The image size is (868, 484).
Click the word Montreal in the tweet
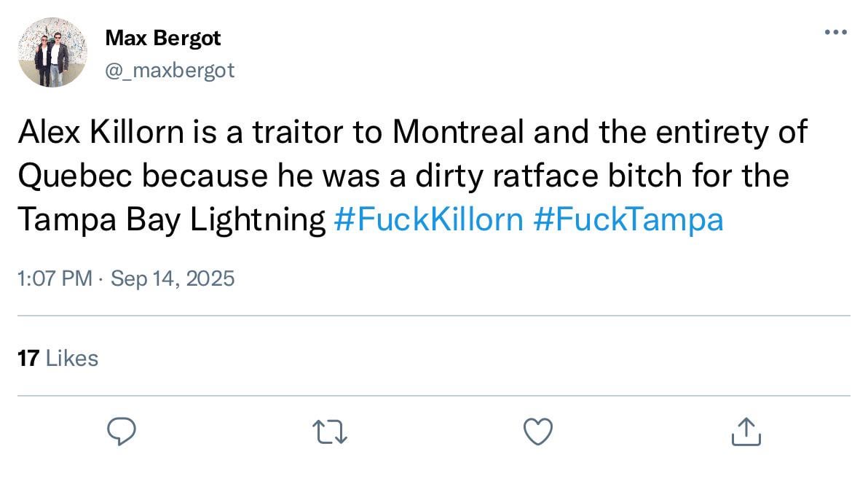[459, 133]
